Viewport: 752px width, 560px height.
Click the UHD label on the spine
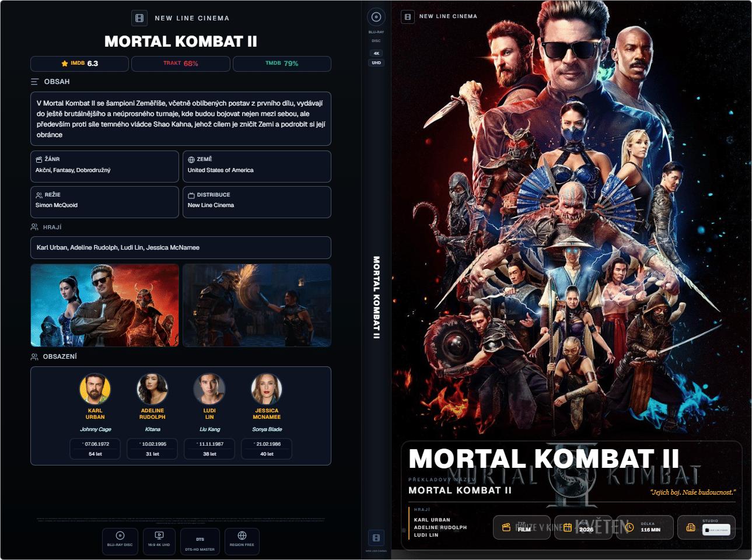pyautogui.click(x=376, y=63)
